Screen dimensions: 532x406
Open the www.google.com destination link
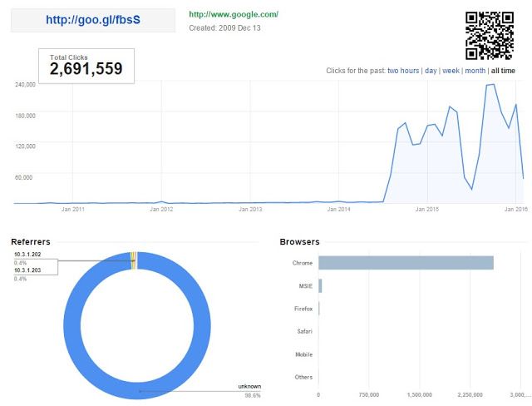tap(234, 14)
